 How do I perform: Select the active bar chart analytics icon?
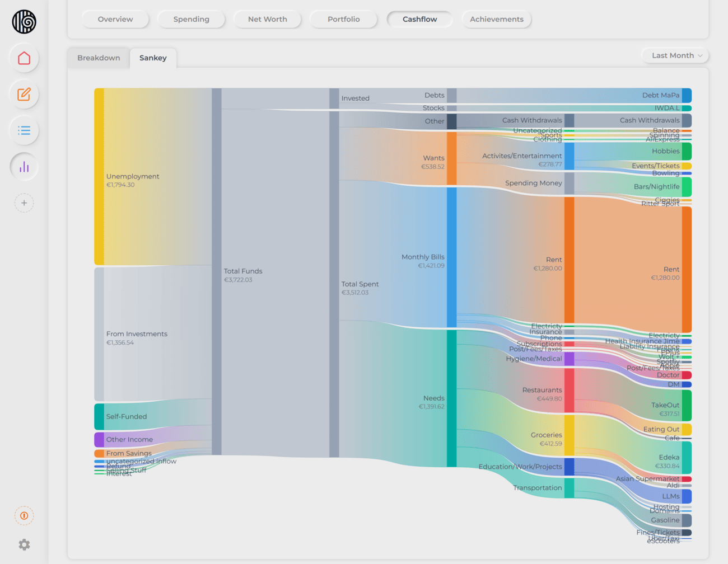click(x=24, y=166)
